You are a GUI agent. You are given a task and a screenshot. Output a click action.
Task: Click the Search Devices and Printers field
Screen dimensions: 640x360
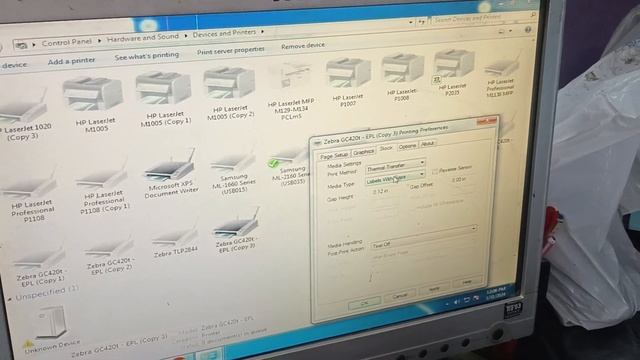484,18
